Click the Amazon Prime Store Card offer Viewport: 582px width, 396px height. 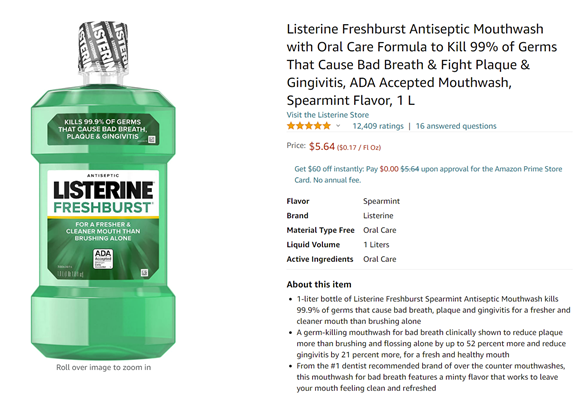428,174
